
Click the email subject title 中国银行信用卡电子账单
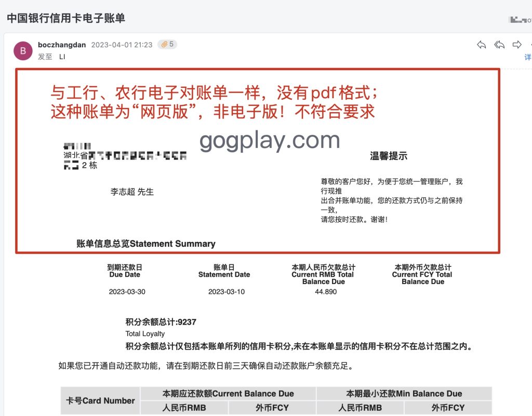66,18
